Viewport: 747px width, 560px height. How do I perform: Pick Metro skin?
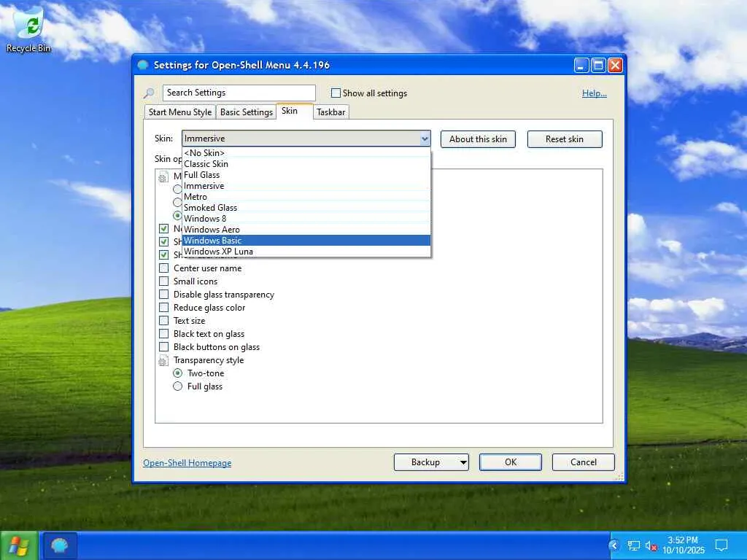pos(306,197)
